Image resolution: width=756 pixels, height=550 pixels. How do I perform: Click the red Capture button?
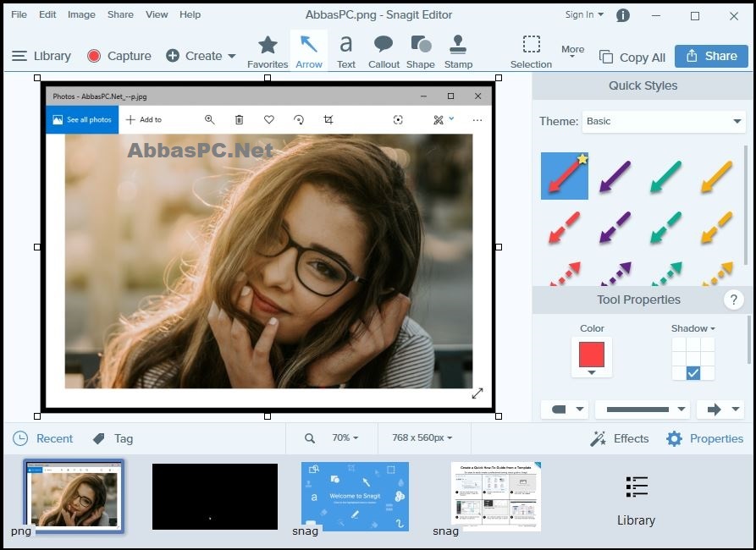pos(119,56)
